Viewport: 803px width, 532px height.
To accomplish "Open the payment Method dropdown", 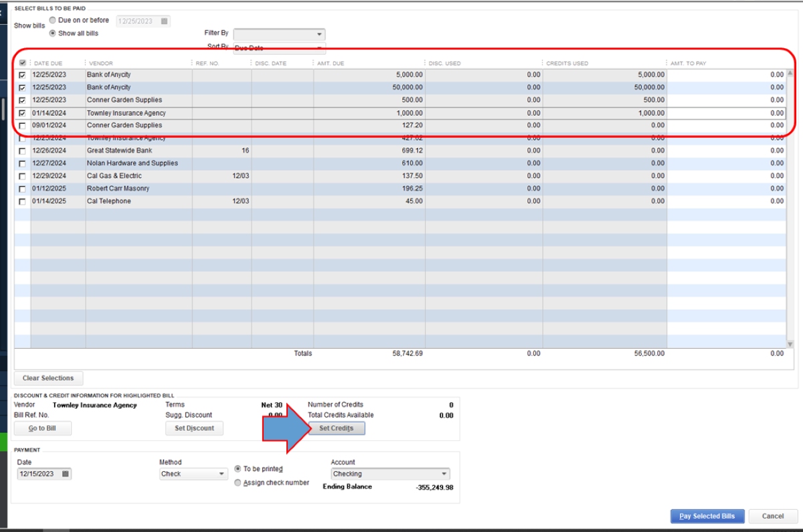I will pyautogui.click(x=222, y=474).
